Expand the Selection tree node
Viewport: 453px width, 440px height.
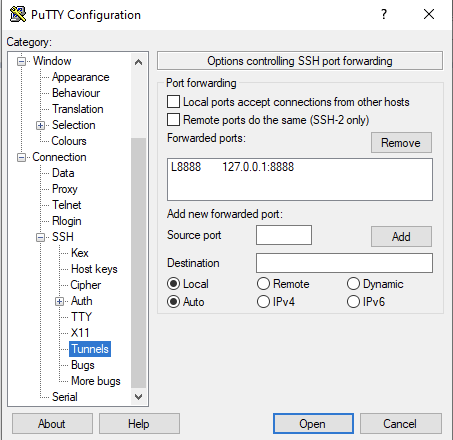pos(40,125)
